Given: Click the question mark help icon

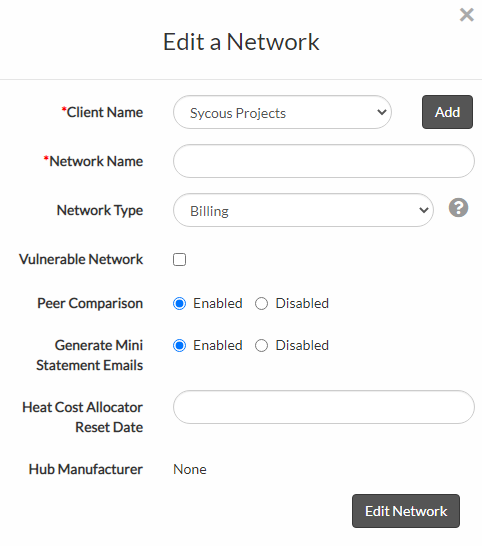Looking at the screenshot, I should coord(458,208).
